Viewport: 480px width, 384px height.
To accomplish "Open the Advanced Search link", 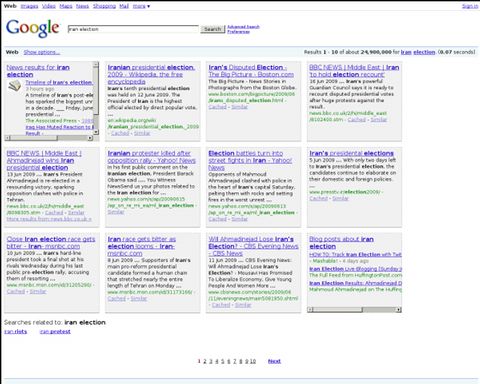I will [x=243, y=27].
